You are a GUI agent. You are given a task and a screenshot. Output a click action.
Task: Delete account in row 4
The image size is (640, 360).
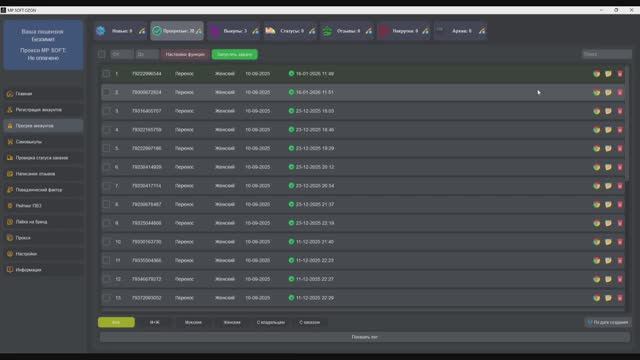coord(620,130)
